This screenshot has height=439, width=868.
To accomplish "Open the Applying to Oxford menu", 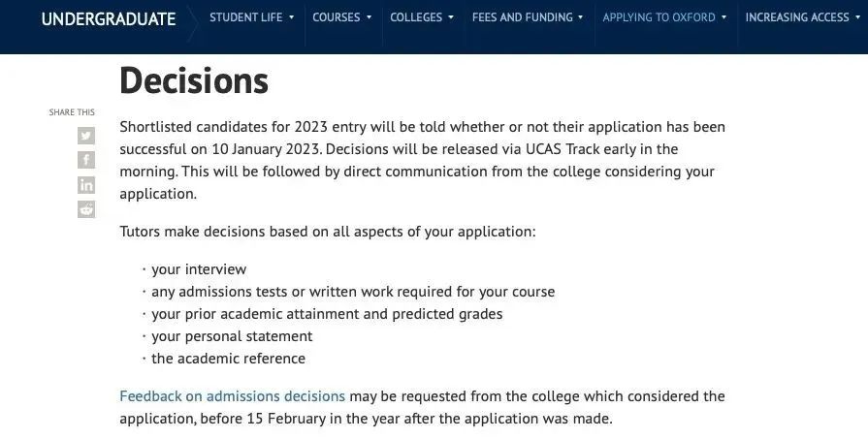I will point(664,17).
